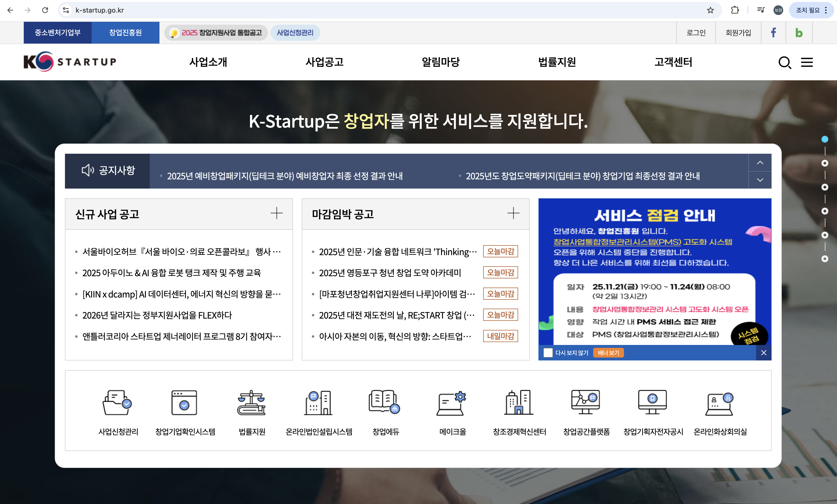Open the 메이크올 laptop gear icon

pos(451,404)
